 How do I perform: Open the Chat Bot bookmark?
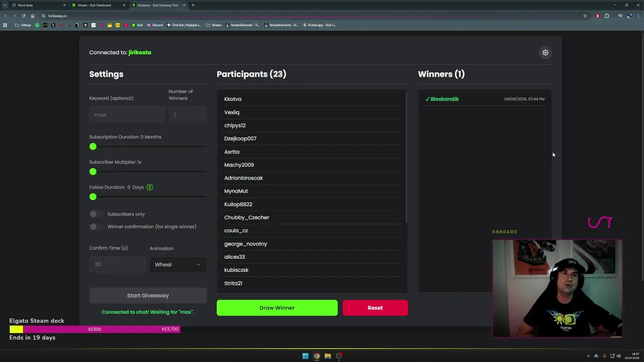click(184, 25)
